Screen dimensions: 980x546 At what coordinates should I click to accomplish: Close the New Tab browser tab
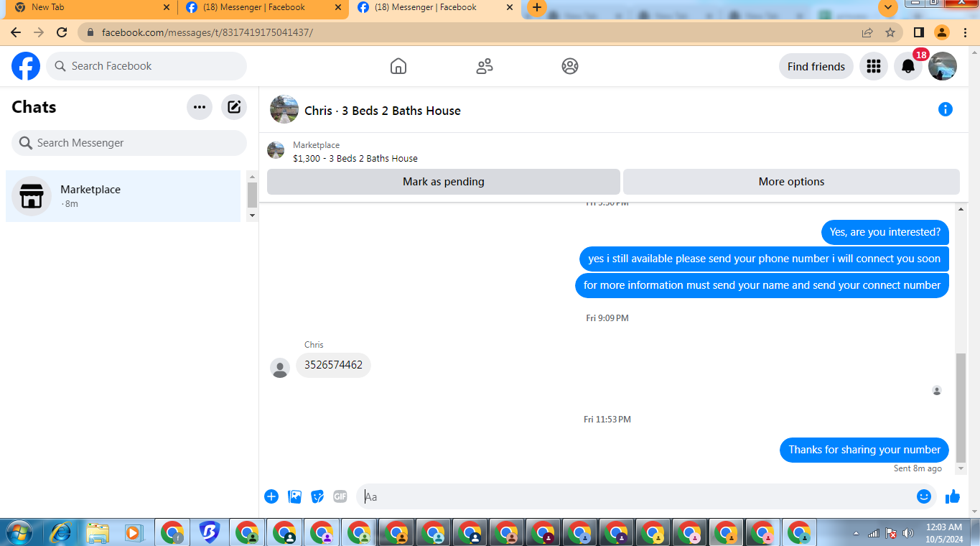pos(167,7)
